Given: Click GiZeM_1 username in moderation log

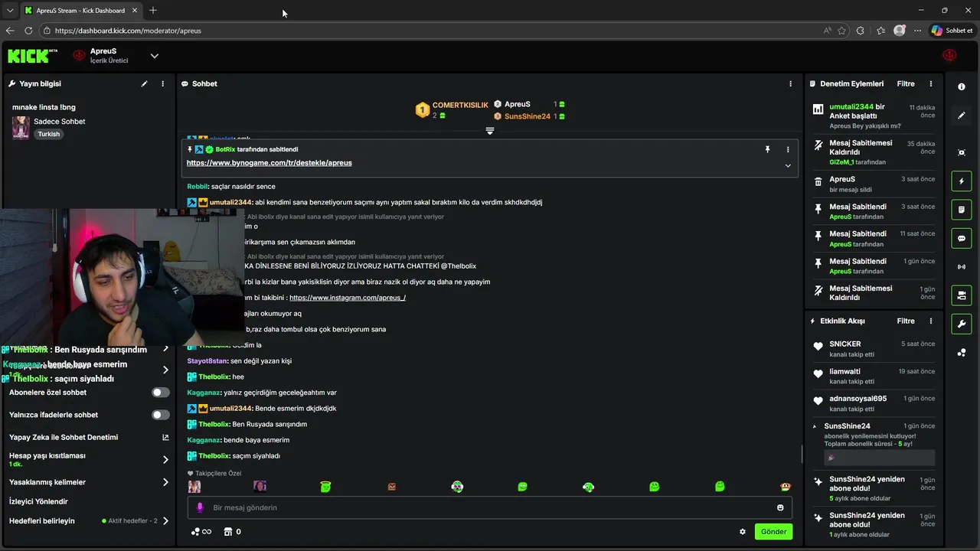Looking at the screenshot, I should point(841,162).
